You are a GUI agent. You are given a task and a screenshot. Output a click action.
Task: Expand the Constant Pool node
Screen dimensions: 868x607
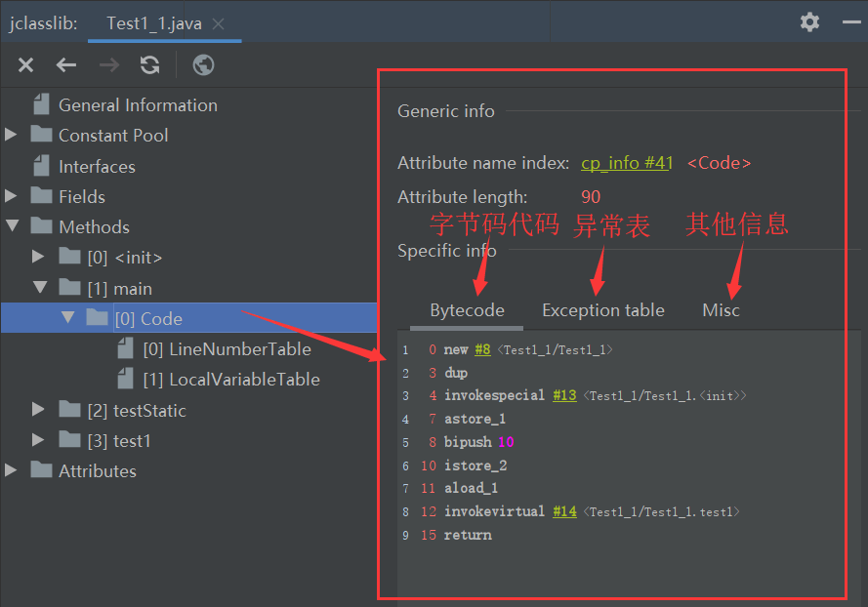coord(12,136)
